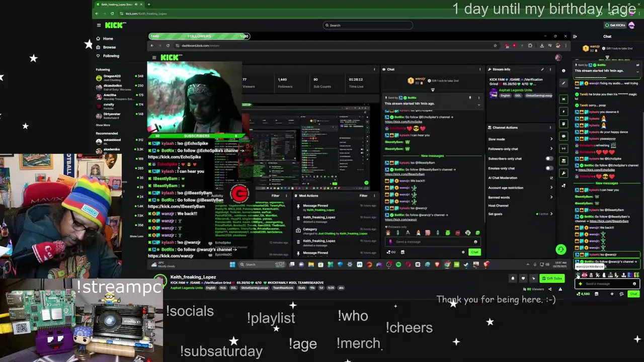Open sukasblood in Recommended list
The width and height of the screenshot is (644, 362).
(x=119, y=141)
